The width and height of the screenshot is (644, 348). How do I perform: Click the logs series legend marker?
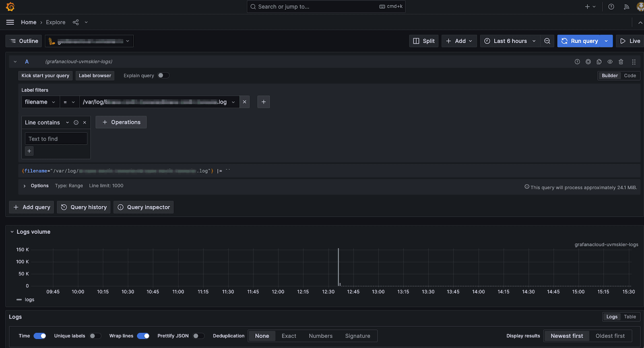[19, 300]
